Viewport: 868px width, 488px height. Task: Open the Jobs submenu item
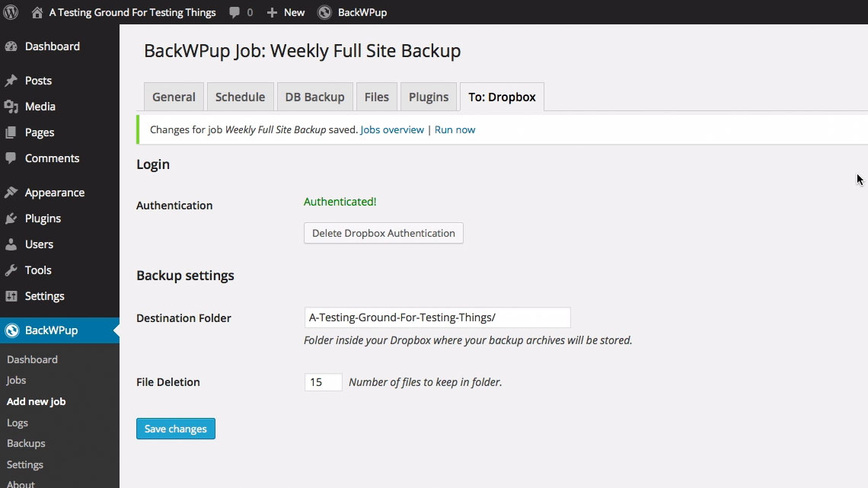point(16,380)
